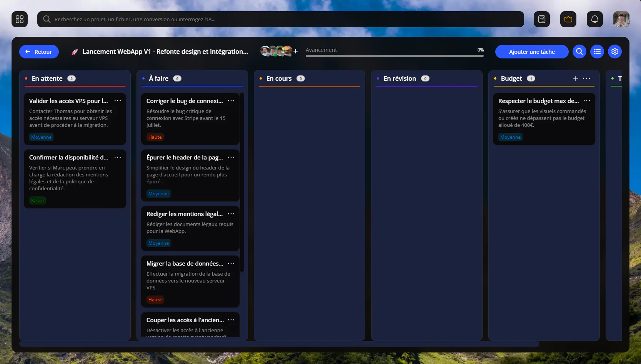The image size is (641, 364).
Task: Open options for Couper les accès card
Action: pos(231,320)
